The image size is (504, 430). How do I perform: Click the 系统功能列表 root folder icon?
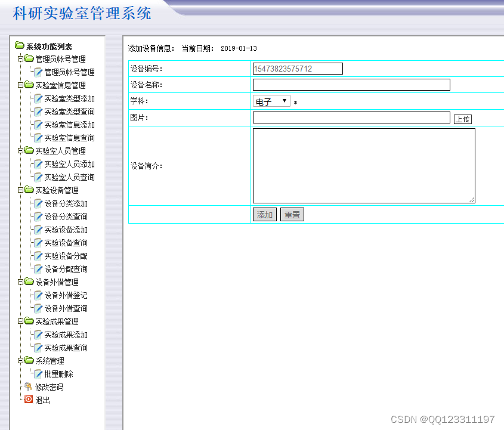pos(20,45)
